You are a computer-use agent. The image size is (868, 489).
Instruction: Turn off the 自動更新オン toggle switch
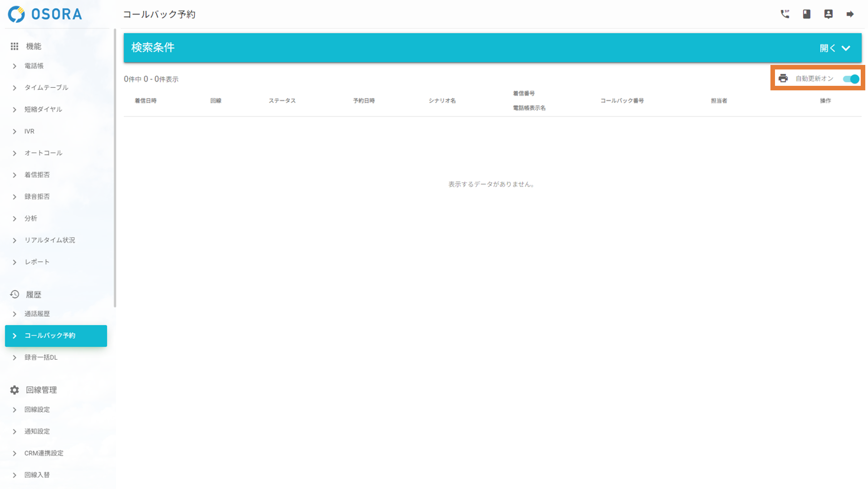click(851, 79)
